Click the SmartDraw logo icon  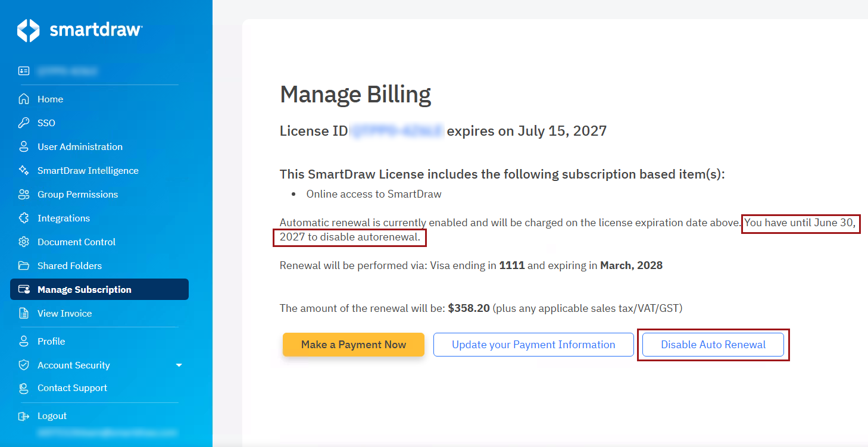(x=28, y=30)
